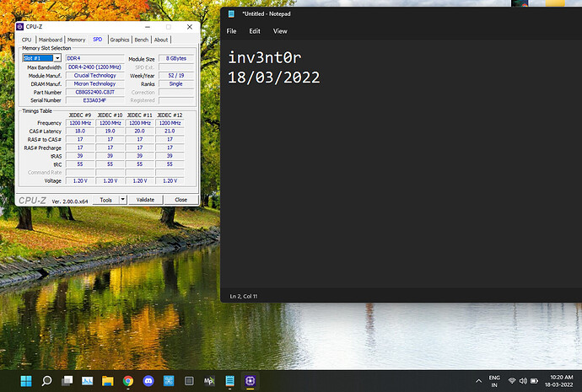The image size is (582, 392).
Task: Open the Tools dropdown arrow
Action: click(x=123, y=200)
